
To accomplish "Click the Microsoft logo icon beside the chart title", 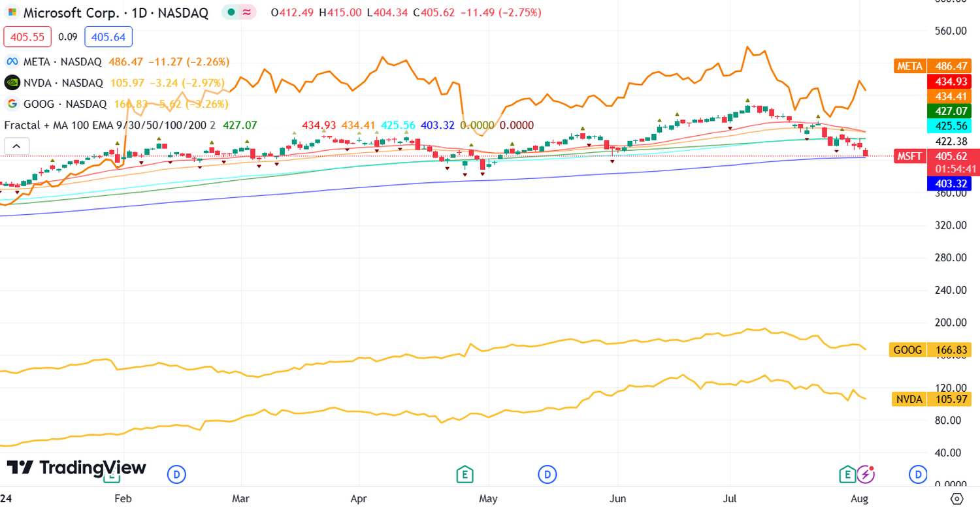I will tap(12, 12).
